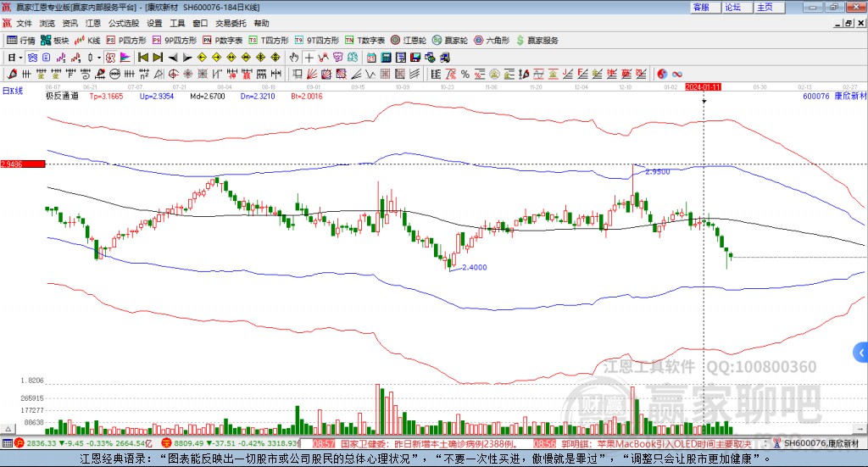Open the 工具 menu
Screen dimensions: 868x467
[177, 23]
